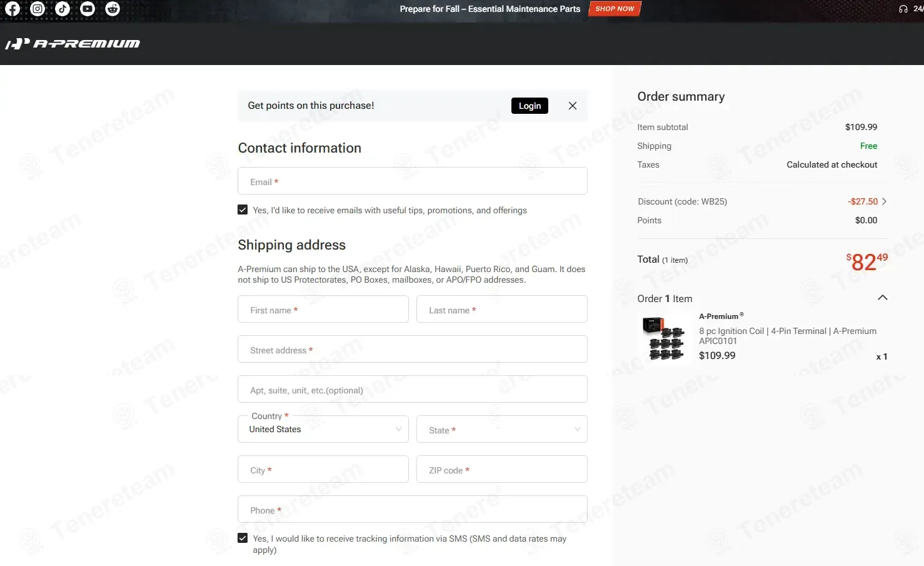Open the Country dropdown
Image resolution: width=924 pixels, height=566 pixels.
coord(323,429)
